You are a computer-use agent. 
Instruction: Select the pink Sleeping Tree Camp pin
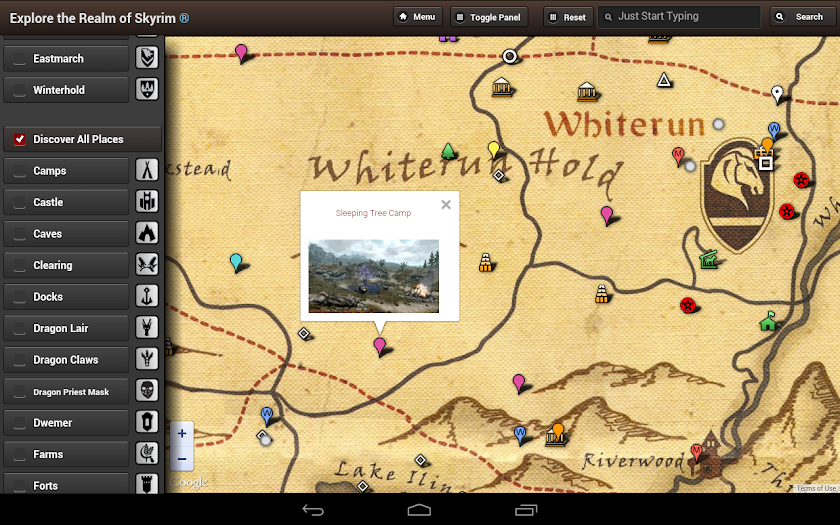(379, 347)
